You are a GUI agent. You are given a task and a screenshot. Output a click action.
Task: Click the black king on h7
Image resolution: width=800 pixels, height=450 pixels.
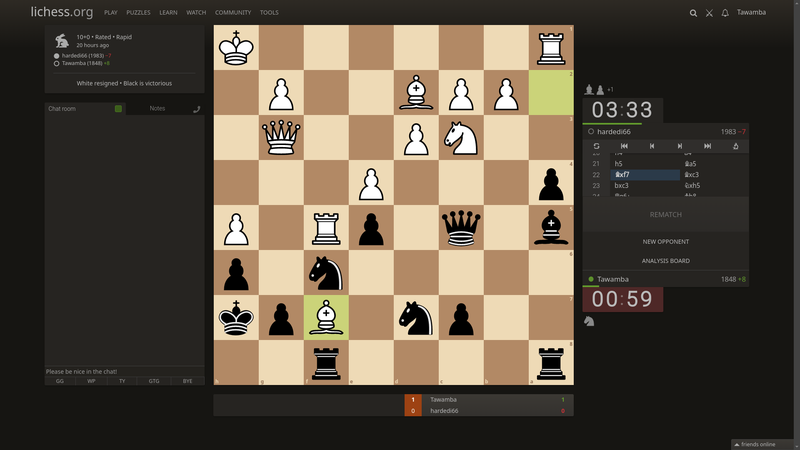tap(236, 317)
